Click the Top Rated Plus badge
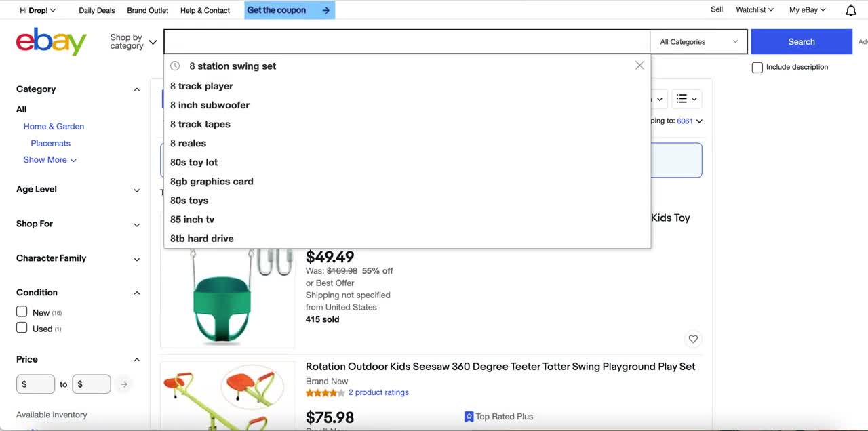This screenshot has height=431, width=868. (x=498, y=417)
